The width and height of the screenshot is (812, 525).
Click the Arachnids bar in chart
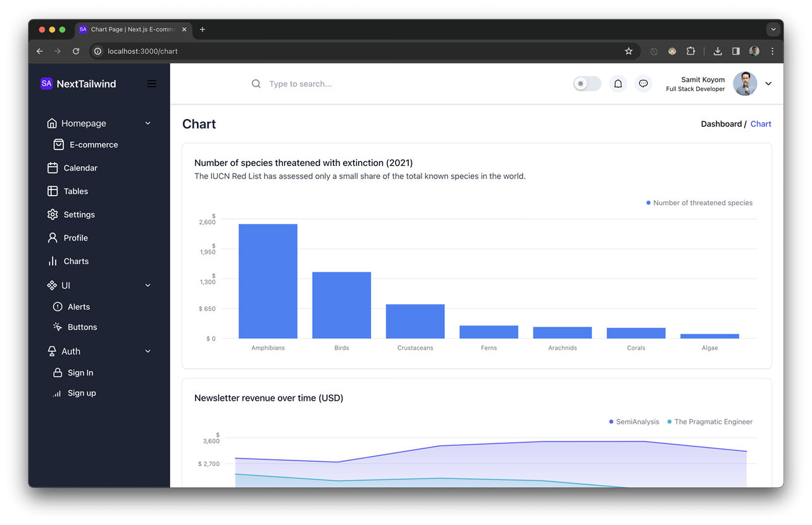563,332
